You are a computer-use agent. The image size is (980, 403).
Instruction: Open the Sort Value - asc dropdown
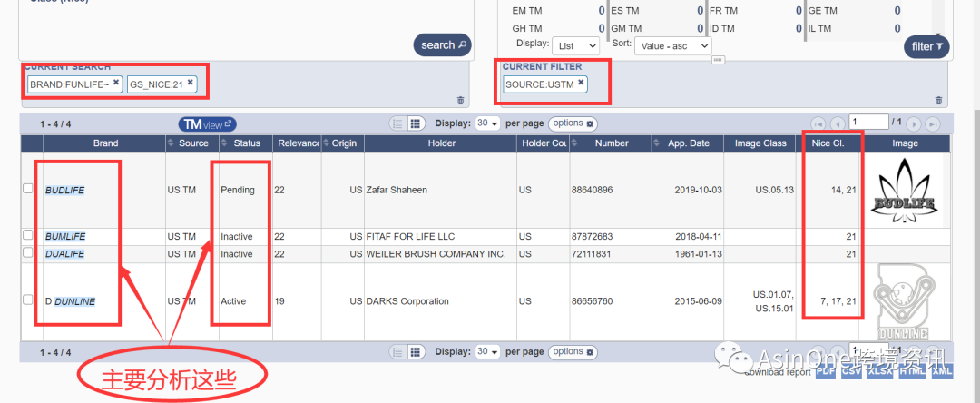click(x=673, y=45)
